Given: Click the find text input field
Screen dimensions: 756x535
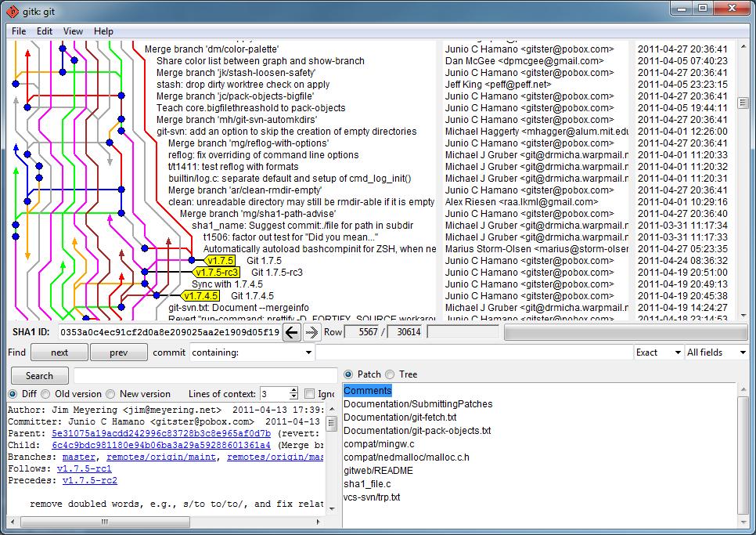Looking at the screenshot, I should click(474, 352).
